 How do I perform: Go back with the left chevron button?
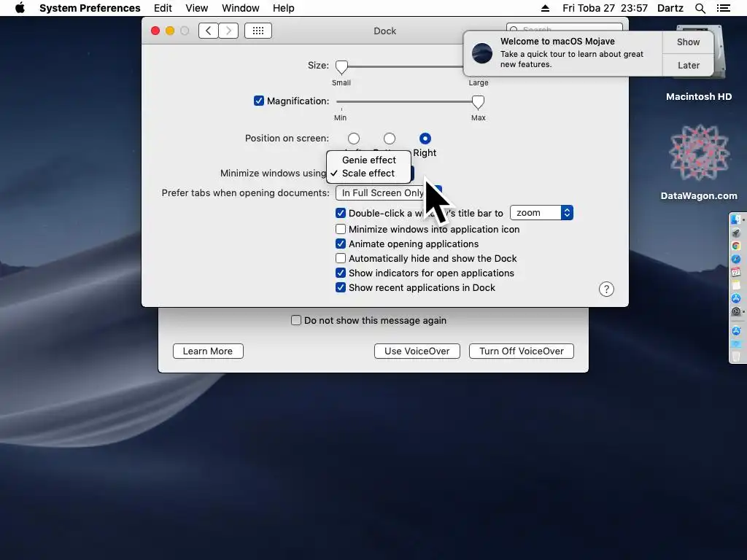[x=208, y=31]
